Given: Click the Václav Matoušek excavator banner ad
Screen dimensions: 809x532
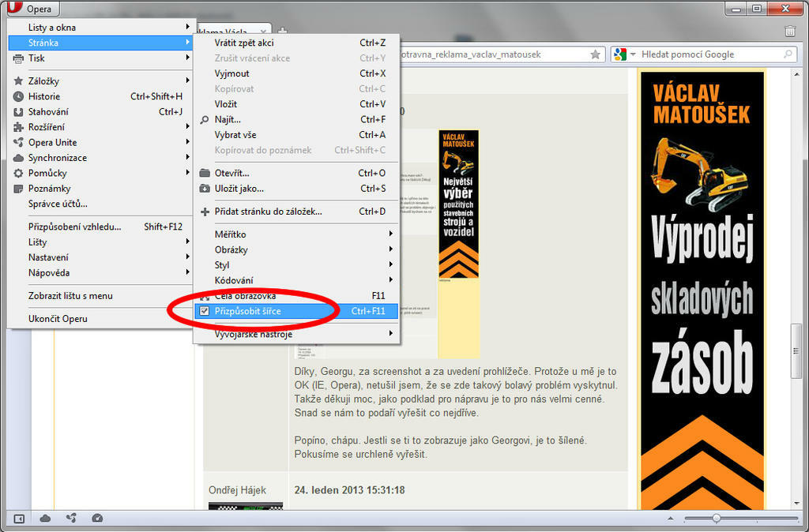Looking at the screenshot, I should tap(702, 290).
